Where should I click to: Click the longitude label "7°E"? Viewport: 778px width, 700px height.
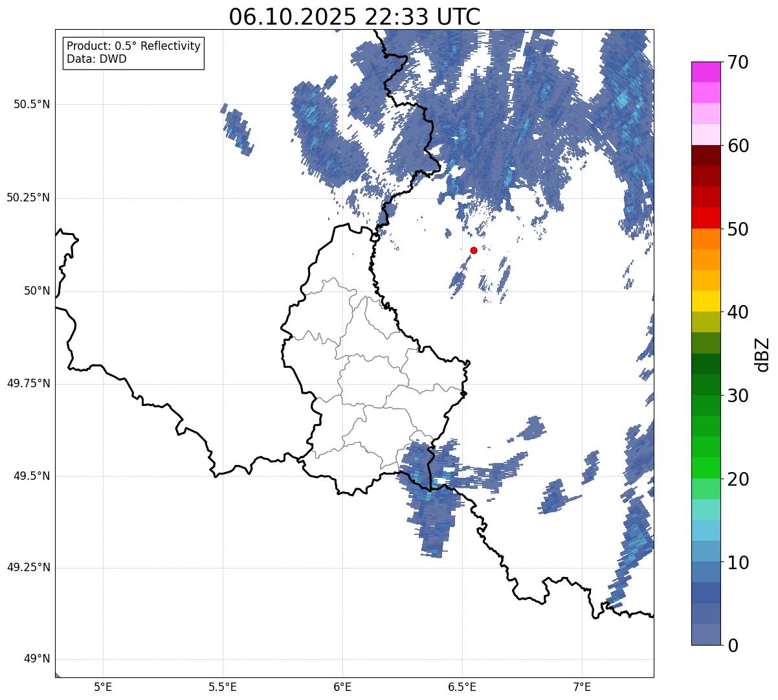[x=583, y=687]
